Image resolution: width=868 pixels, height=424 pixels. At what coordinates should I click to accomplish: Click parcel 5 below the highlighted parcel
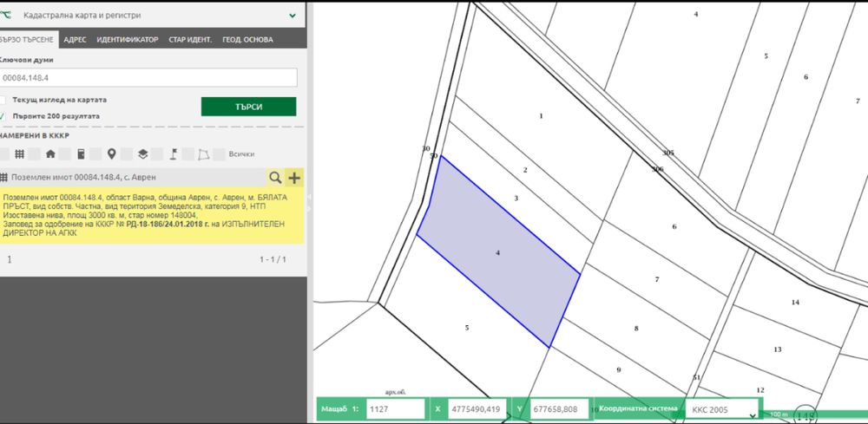(x=467, y=327)
